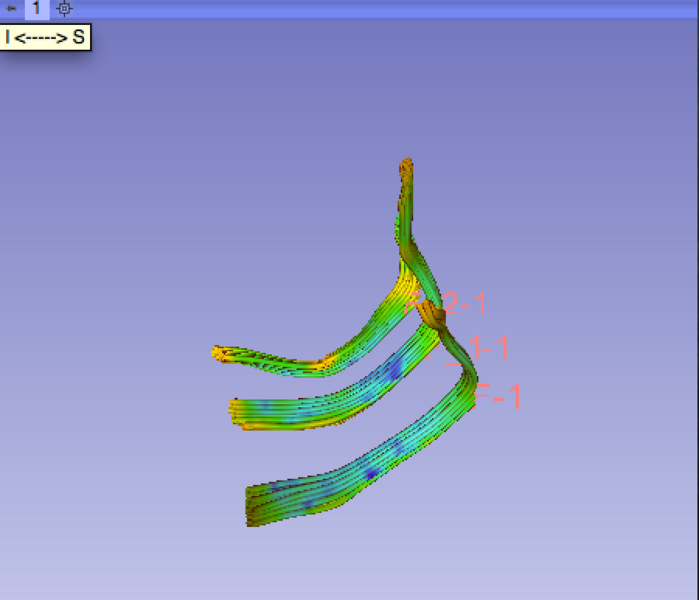Click the empty blue view controller bar
This screenshot has height=600, width=699.
click(x=400, y=9)
